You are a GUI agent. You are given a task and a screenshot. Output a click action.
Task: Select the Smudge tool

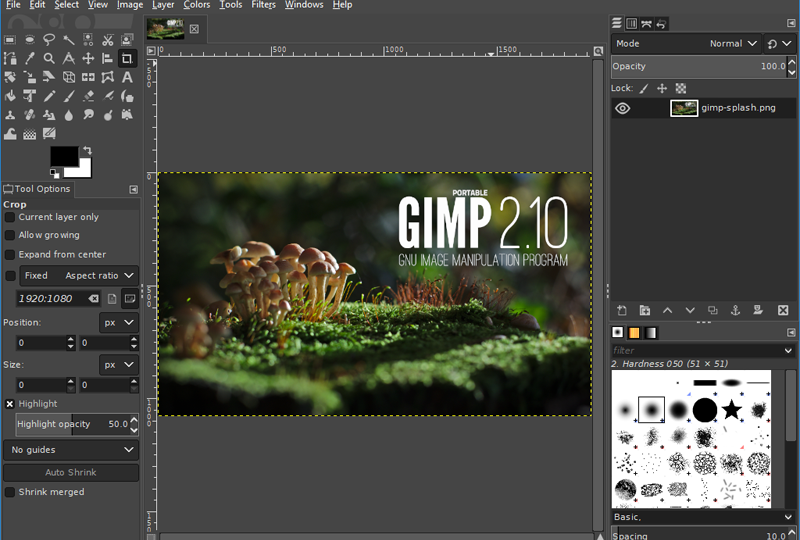[x=88, y=115]
